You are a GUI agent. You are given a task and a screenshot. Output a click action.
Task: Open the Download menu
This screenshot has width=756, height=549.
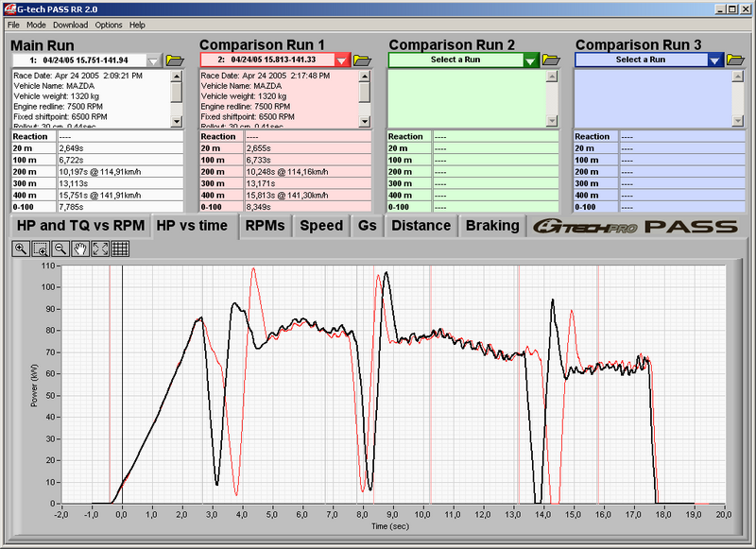[x=70, y=26]
